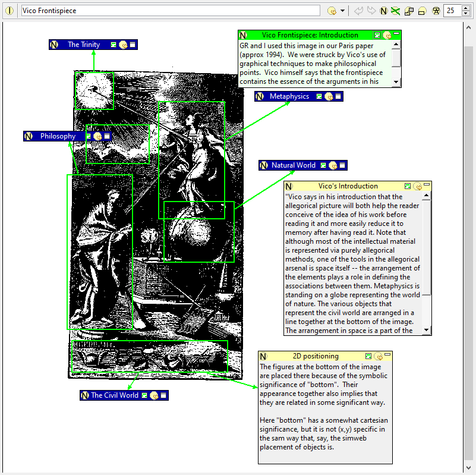Click the scroll-up arrow in Vico's Introduction note
Viewport: 476px width, 475px height.
pos(427,196)
